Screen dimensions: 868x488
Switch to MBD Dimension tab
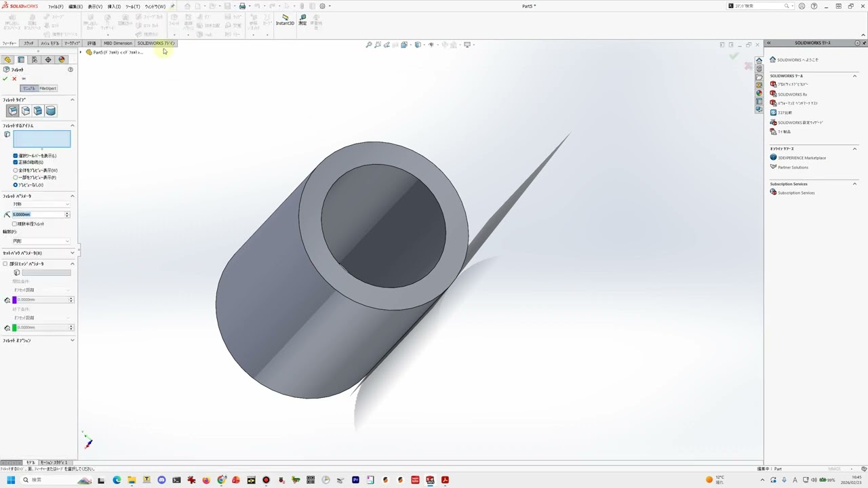click(118, 43)
